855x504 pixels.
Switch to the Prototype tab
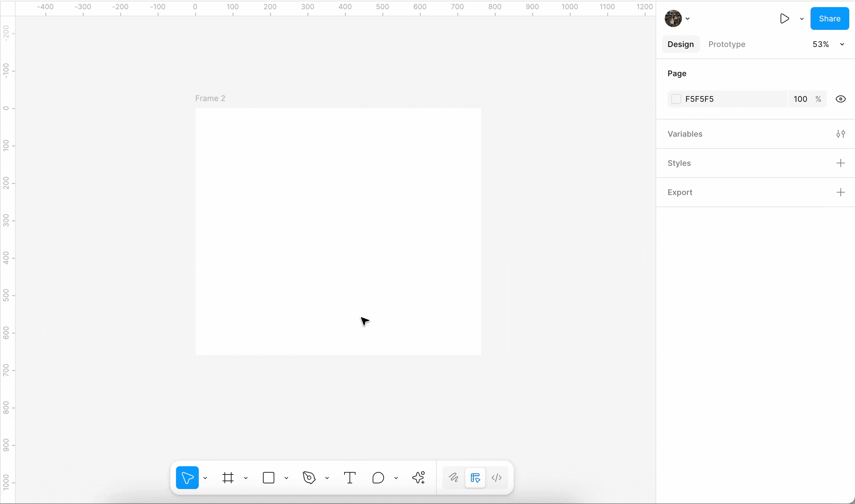click(x=727, y=44)
